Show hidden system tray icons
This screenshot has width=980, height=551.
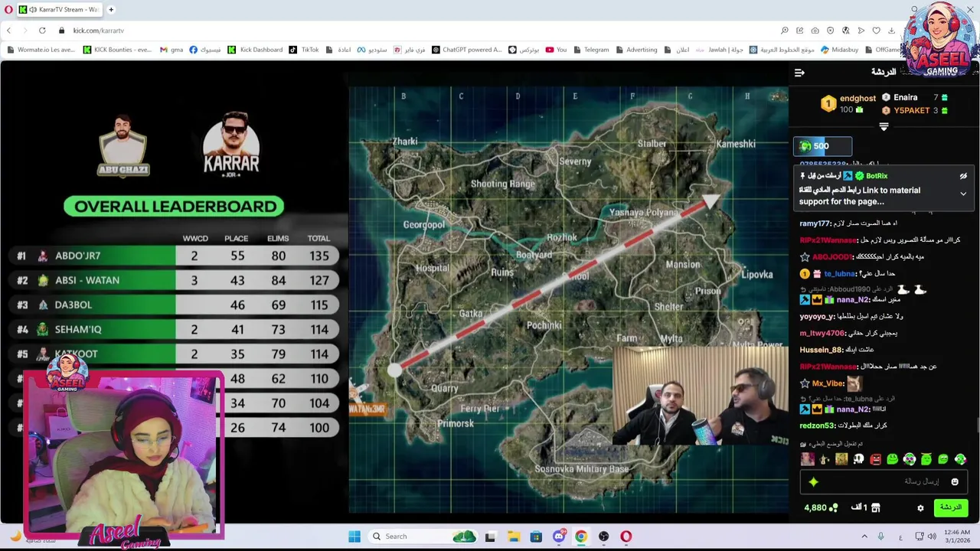[864, 536]
